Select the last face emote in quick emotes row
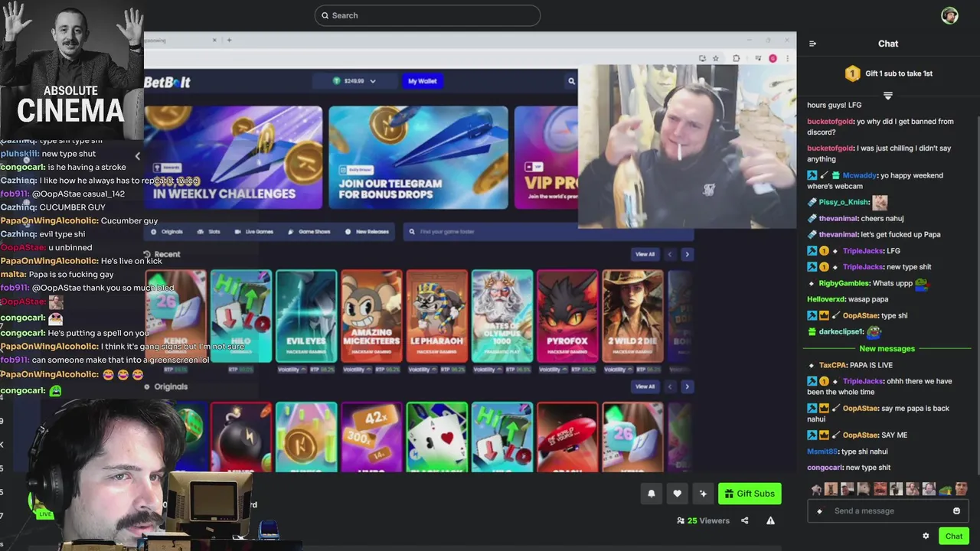This screenshot has height=551, width=980. coord(962,490)
